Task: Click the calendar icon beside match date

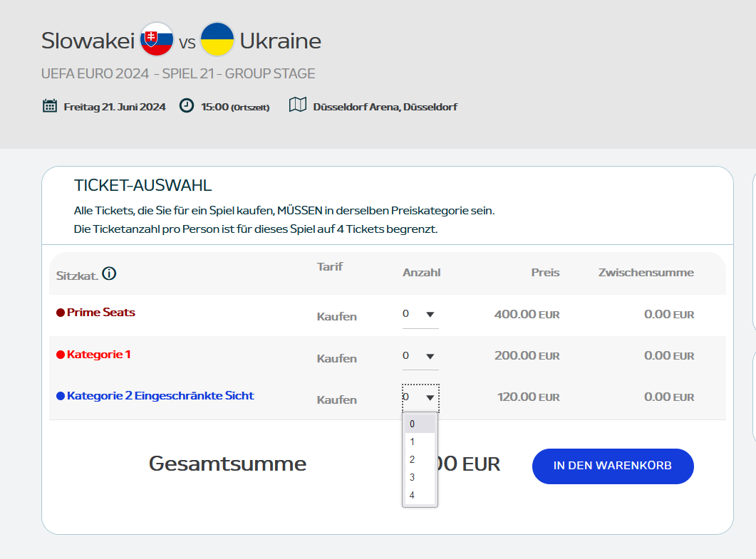Action: pyautogui.click(x=50, y=106)
